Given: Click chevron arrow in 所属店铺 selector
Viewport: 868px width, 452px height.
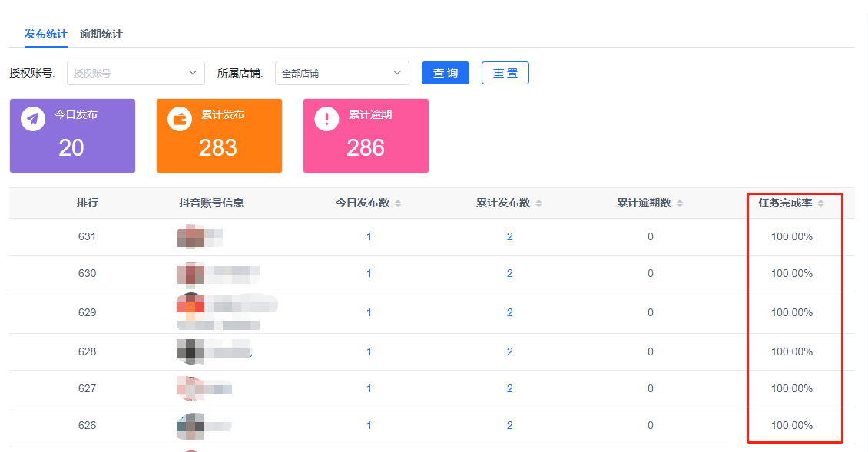Looking at the screenshot, I should 397,73.
